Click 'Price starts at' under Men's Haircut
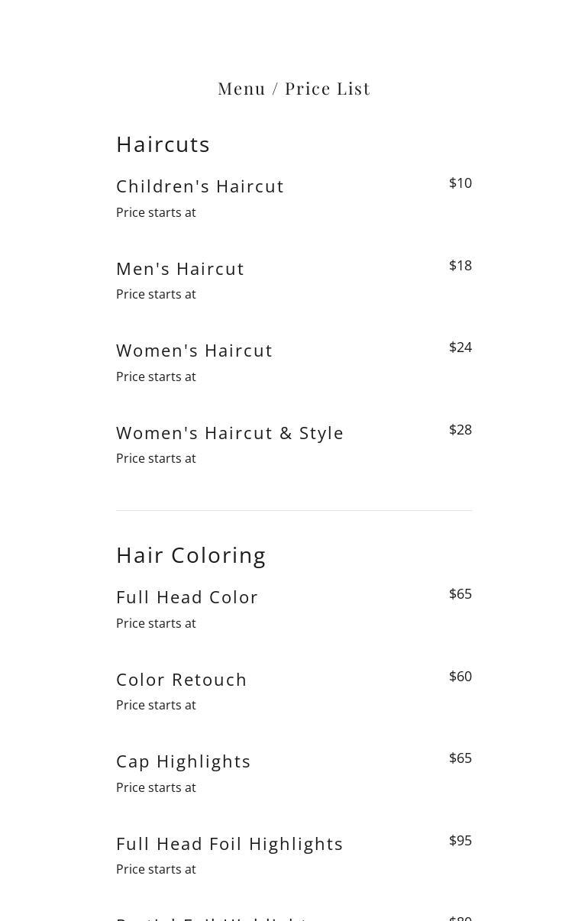The height and width of the screenshot is (921, 588). coord(156,295)
